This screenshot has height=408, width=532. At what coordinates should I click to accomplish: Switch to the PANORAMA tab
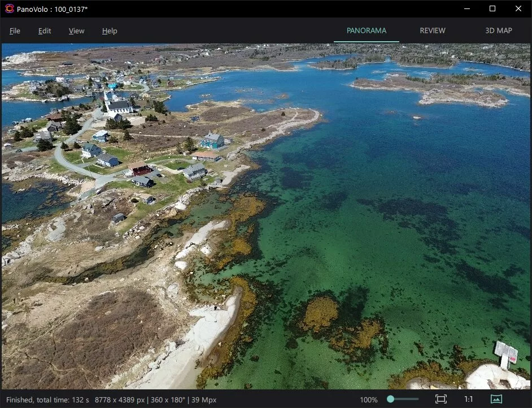[367, 30]
